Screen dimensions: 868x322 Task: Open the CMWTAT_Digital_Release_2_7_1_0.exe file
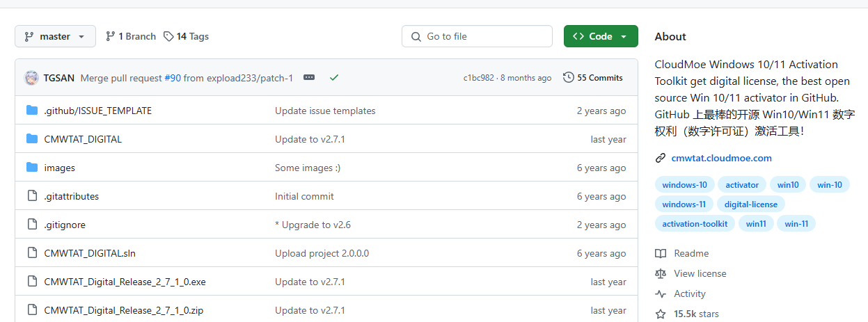tap(125, 282)
